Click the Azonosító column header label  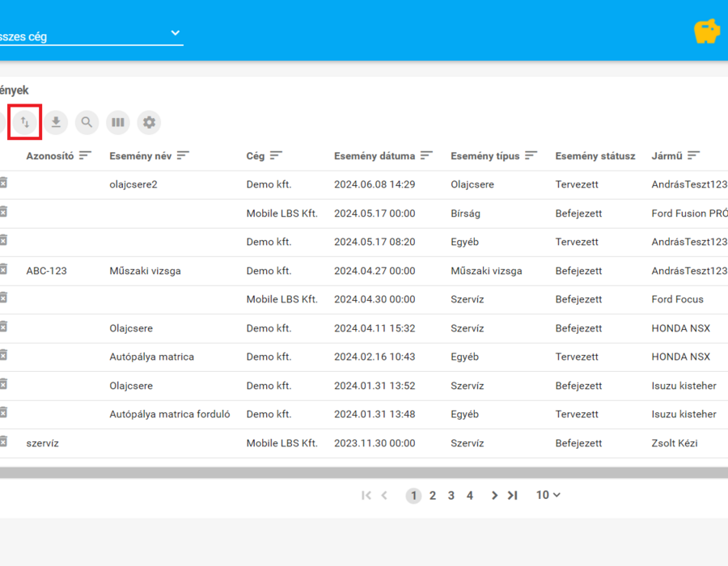pyautogui.click(x=50, y=156)
